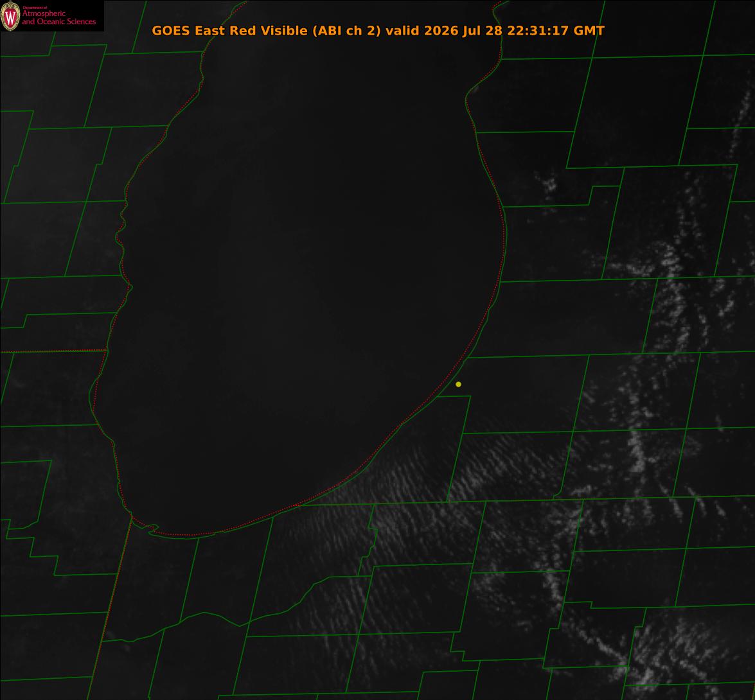Click the red dotted state line west of the lake
Image resolution: width=755 pixels, height=700 pixels.
coord(53,351)
